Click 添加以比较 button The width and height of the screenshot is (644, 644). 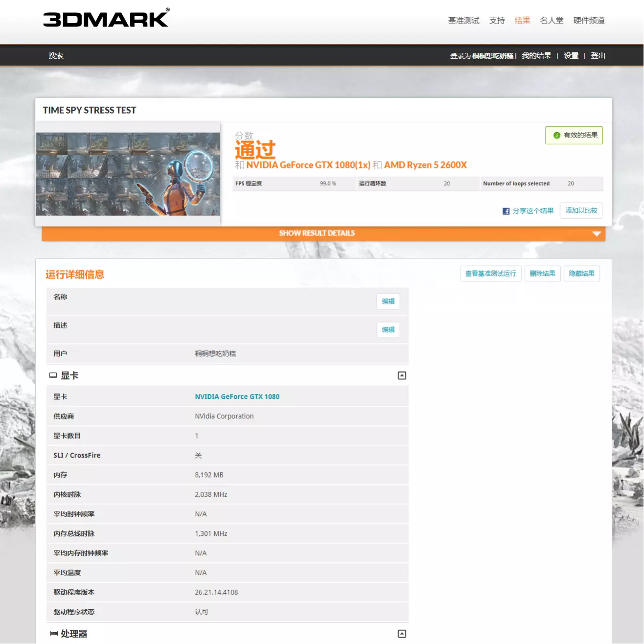coord(581,210)
